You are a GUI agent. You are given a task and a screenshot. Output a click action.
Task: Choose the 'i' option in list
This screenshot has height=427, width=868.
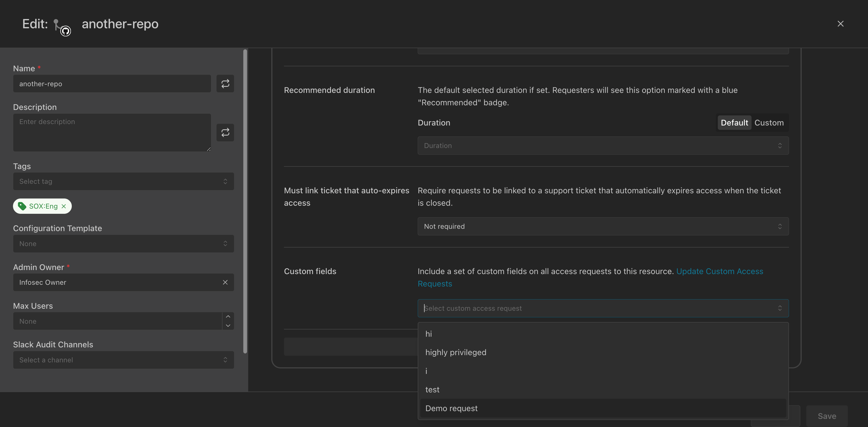603,371
